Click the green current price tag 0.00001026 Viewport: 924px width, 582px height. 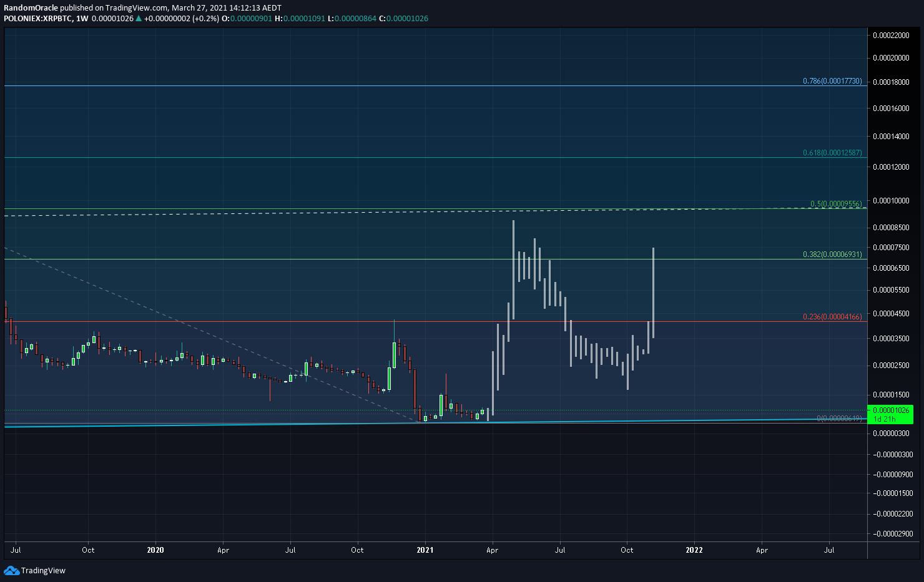[x=891, y=410]
